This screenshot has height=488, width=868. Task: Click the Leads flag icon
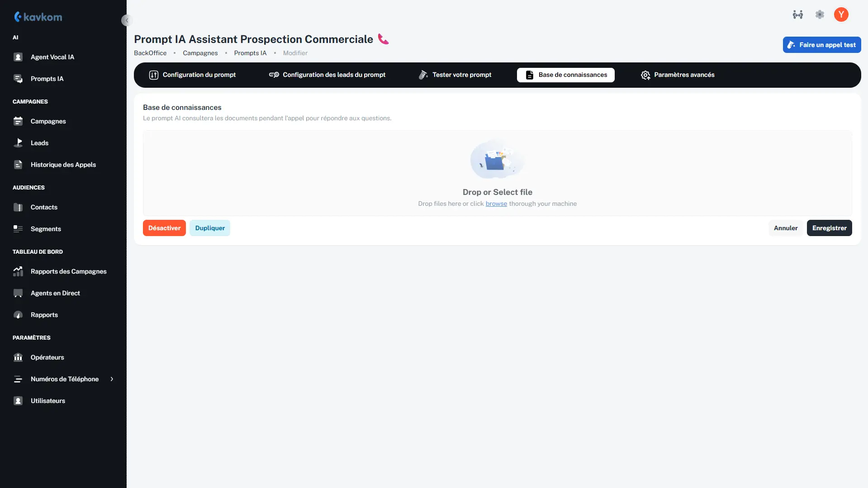(18, 143)
